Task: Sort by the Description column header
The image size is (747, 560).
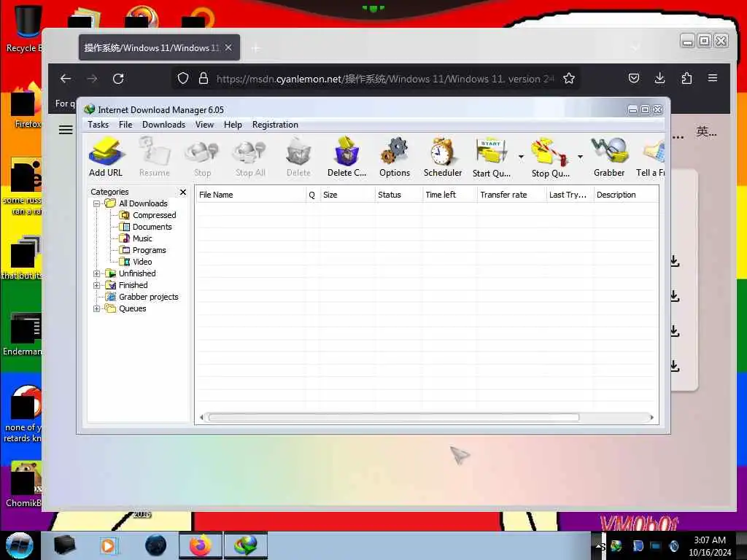Action: coord(626,195)
